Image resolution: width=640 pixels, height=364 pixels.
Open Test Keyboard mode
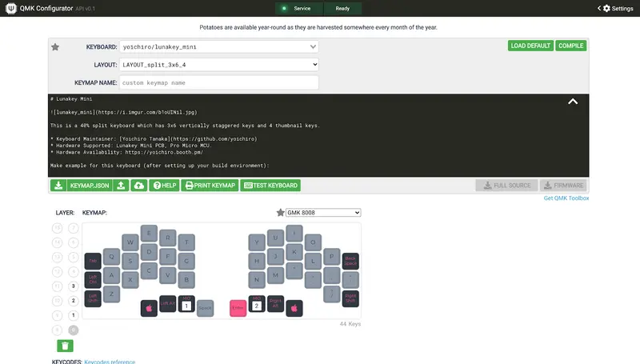pyautogui.click(x=270, y=186)
